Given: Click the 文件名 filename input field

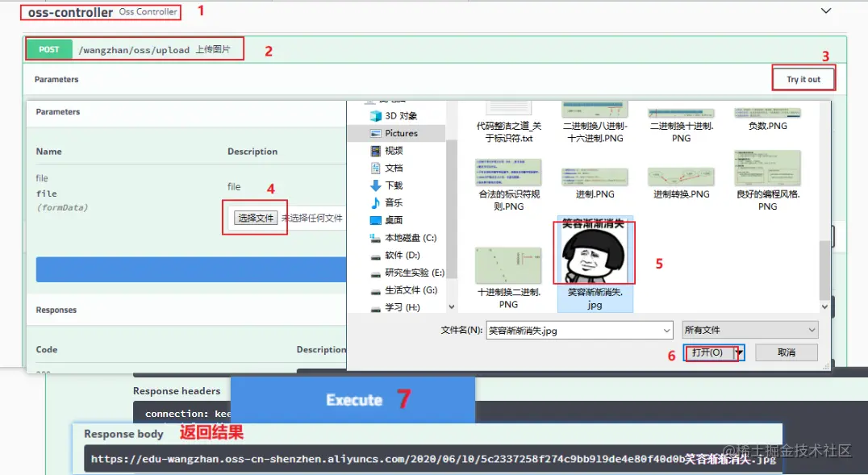Looking at the screenshot, I should 579,331.
